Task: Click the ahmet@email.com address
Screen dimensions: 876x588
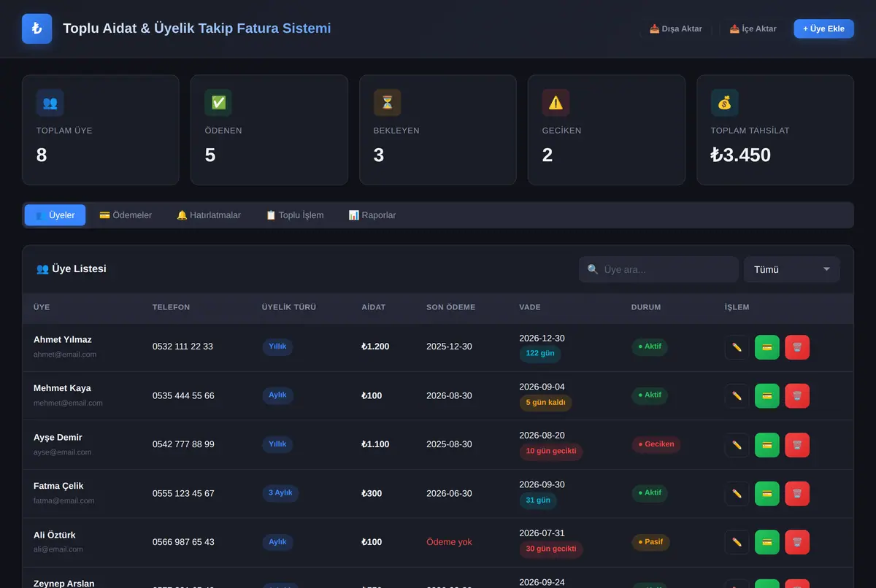Action: pyautogui.click(x=65, y=355)
